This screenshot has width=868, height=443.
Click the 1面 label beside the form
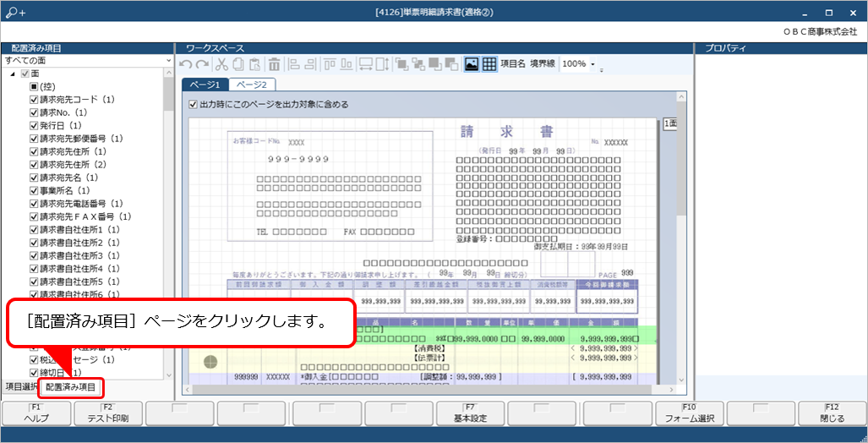[670, 123]
